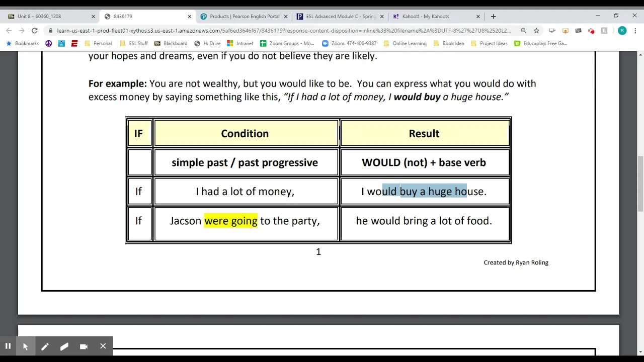Switch to the Pearson English Portal tab
The width and height of the screenshot is (644, 362).
pos(245,17)
